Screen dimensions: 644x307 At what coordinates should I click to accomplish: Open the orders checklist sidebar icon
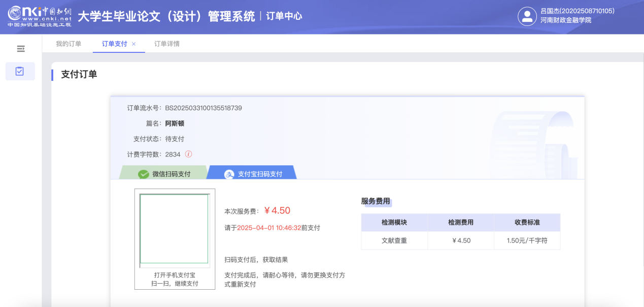[x=20, y=71]
